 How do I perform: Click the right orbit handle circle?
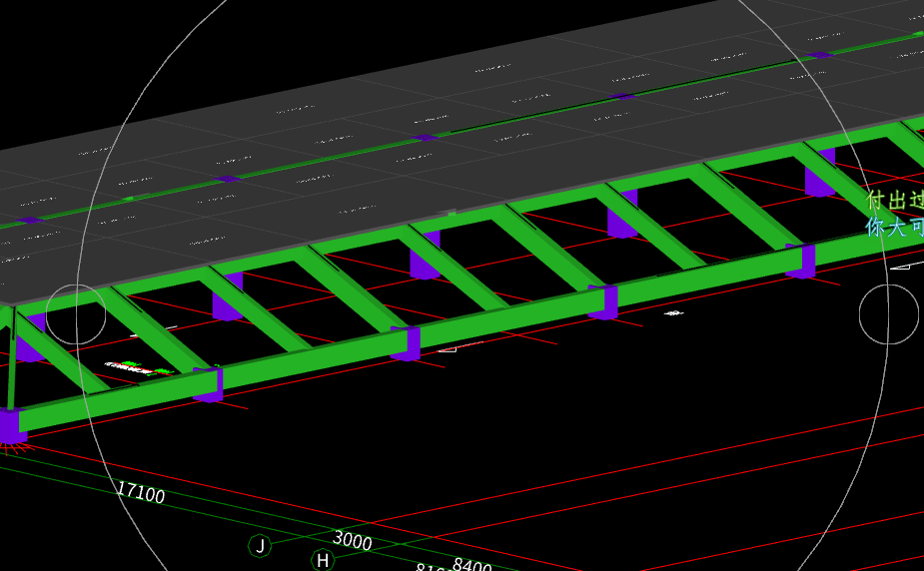tap(889, 314)
